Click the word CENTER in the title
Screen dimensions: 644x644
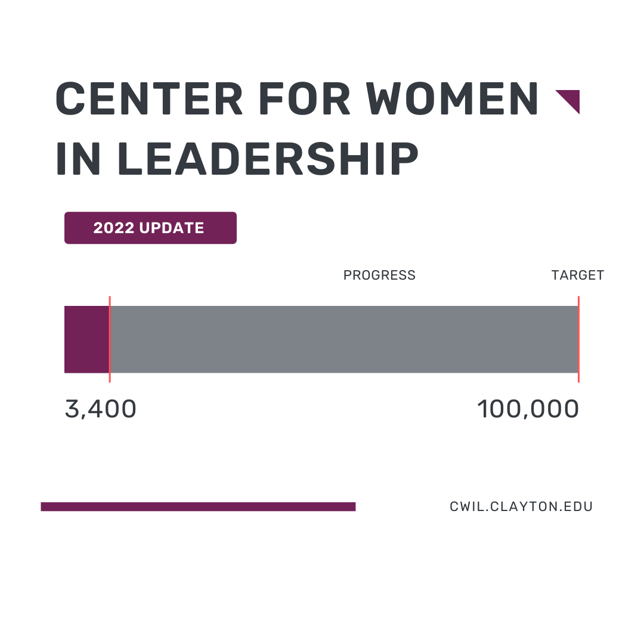(149, 98)
